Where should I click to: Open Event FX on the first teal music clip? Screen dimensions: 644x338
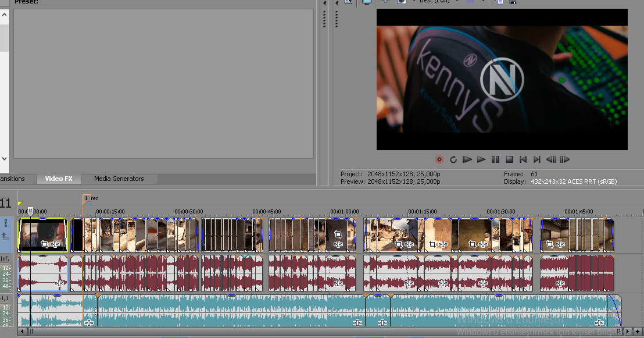(89, 323)
